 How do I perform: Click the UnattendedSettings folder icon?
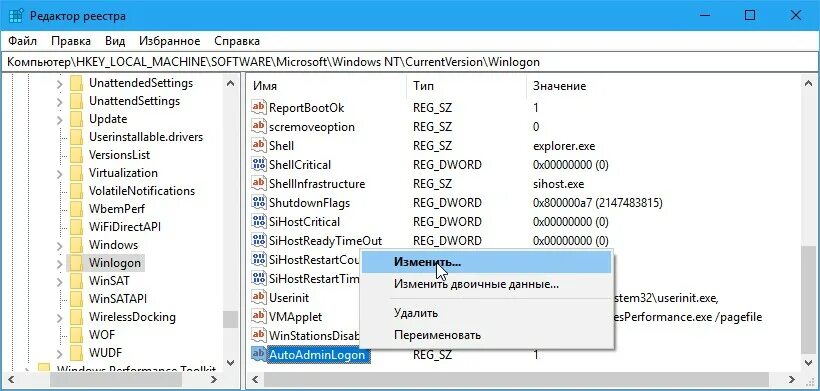76,83
